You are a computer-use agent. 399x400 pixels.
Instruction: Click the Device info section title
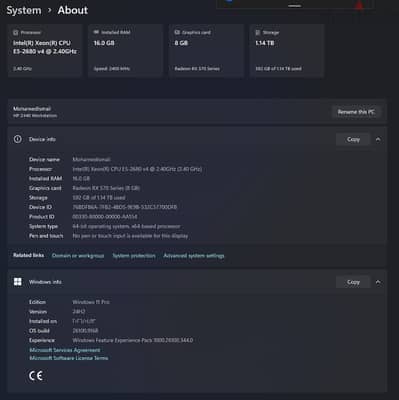[42, 139]
